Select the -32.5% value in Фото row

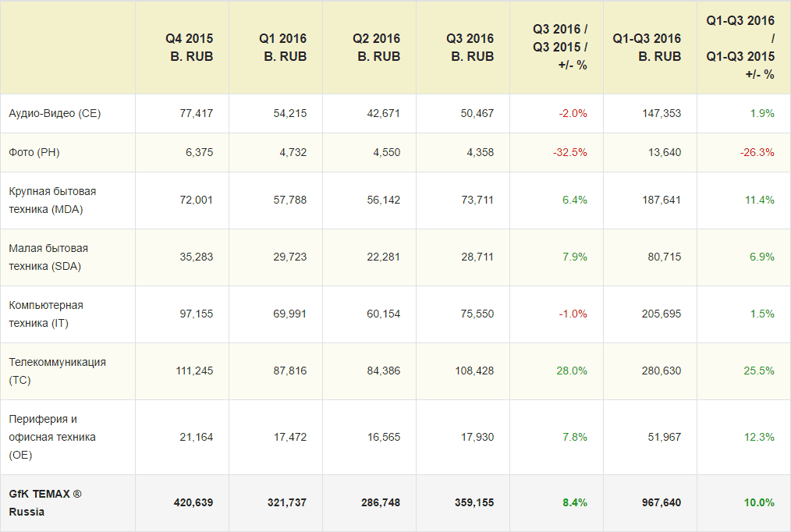click(572, 152)
